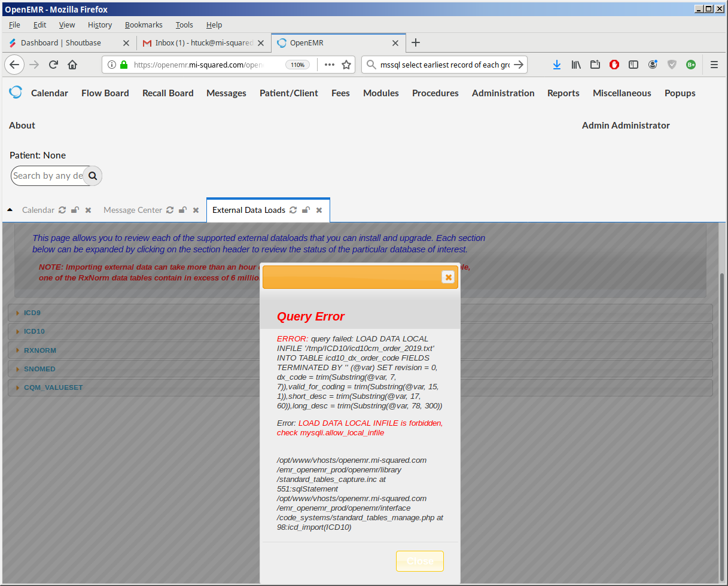Click the search magnifier icon for patients
The width and height of the screenshot is (728, 586).
tap(93, 176)
